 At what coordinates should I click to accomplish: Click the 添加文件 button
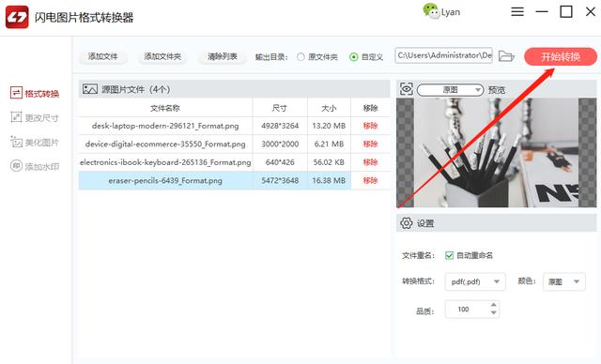pyautogui.click(x=102, y=56)
